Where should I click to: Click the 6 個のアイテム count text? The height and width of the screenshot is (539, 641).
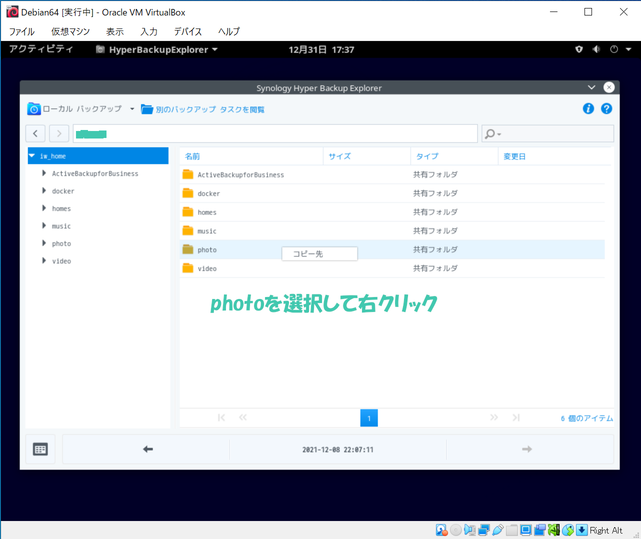click(587, 418)
